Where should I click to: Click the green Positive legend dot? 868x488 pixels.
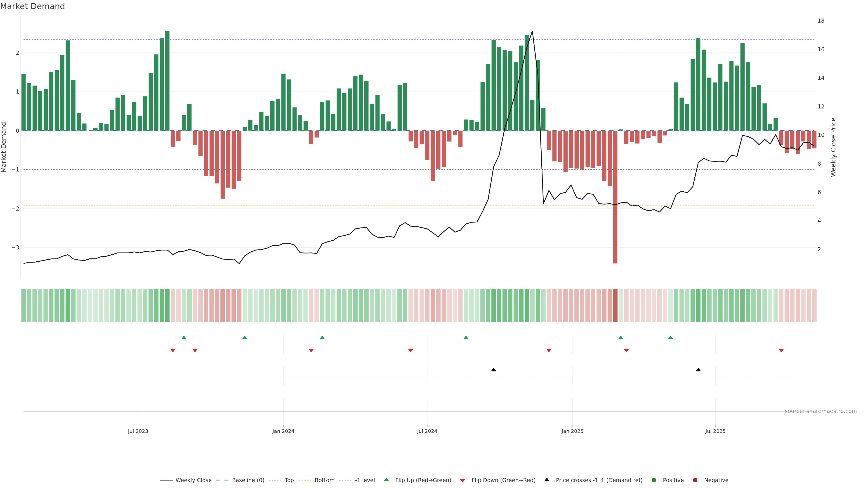(654, 480)
